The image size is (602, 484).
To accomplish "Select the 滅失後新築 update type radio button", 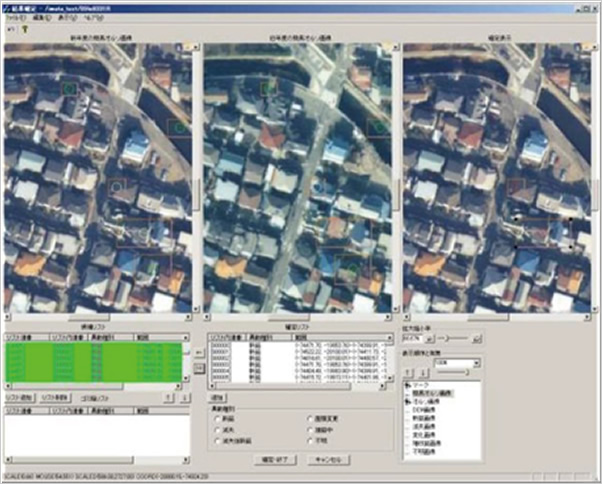I will (x=218, y=441).
